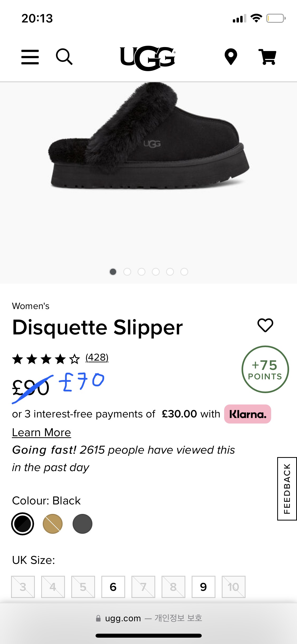Pick the dark grey colour swatch

(x=82, y=524)
